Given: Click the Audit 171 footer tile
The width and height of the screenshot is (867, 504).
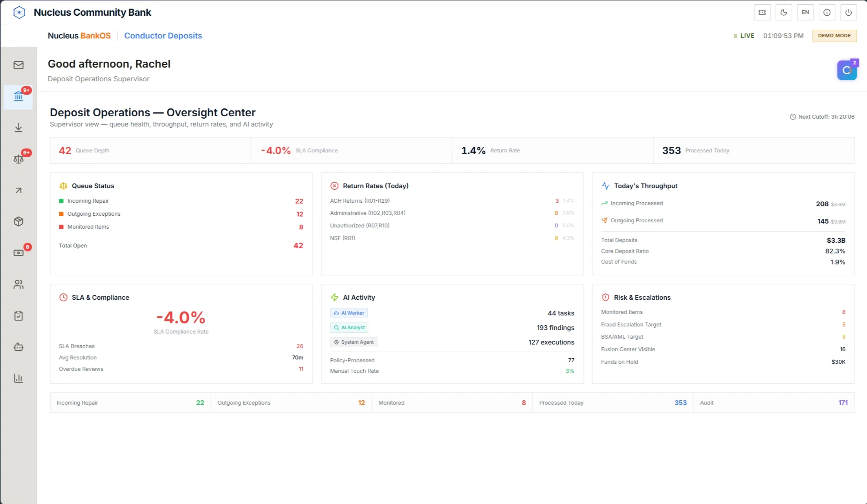Looking at the screenshot, I should 774,403.
